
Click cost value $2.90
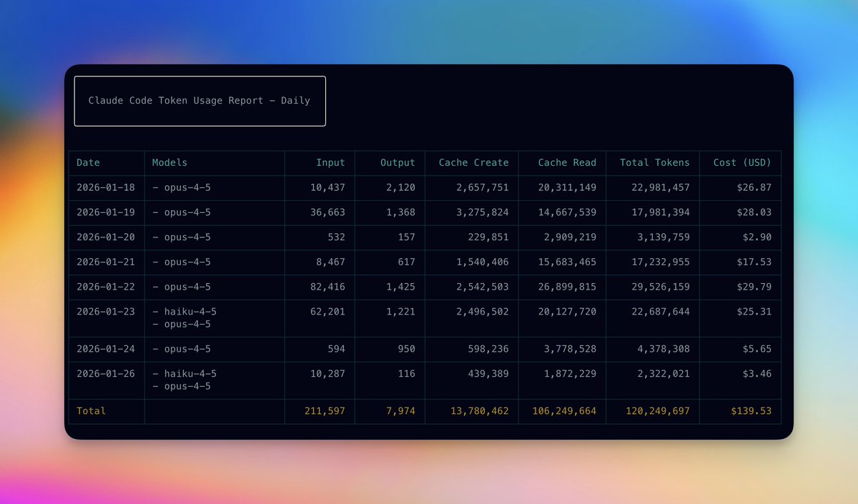coord(758,237)
